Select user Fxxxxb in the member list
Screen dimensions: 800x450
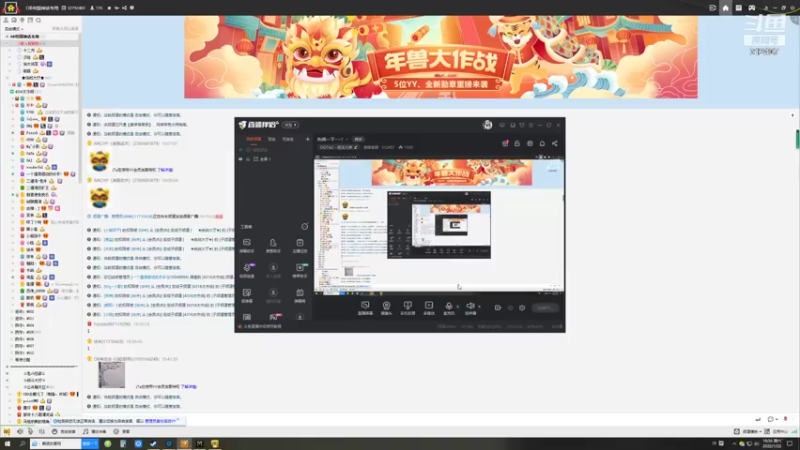click(32, 133)
